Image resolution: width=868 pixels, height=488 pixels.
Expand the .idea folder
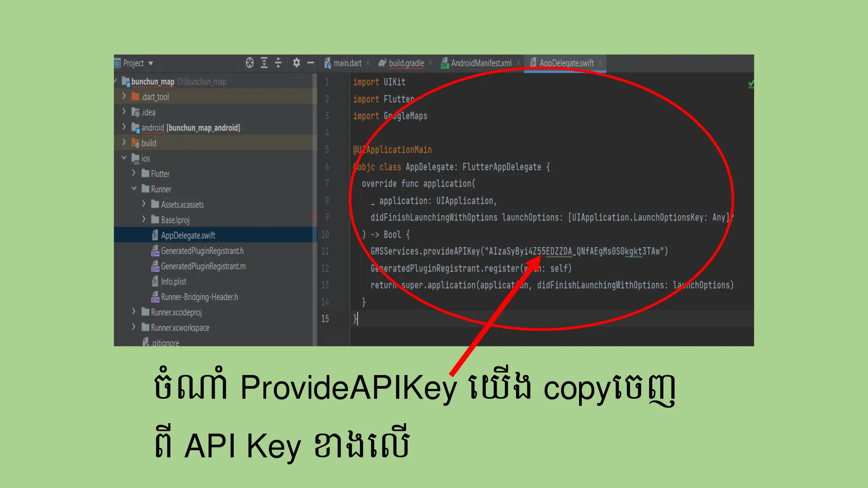pyautogui.click(x=124, y=111)
